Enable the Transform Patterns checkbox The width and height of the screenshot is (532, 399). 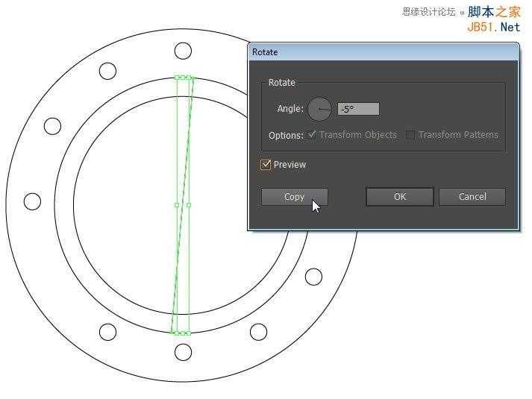[x=410, y=135]
